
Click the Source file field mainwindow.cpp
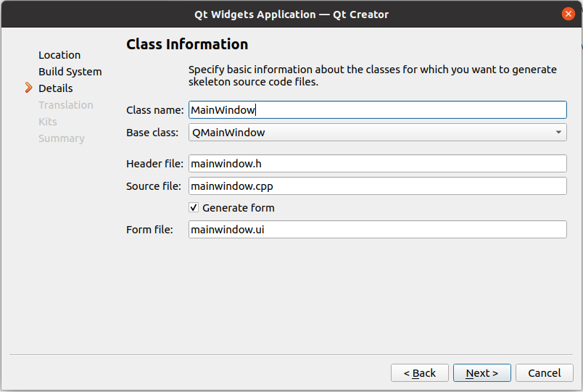point(377,186)
